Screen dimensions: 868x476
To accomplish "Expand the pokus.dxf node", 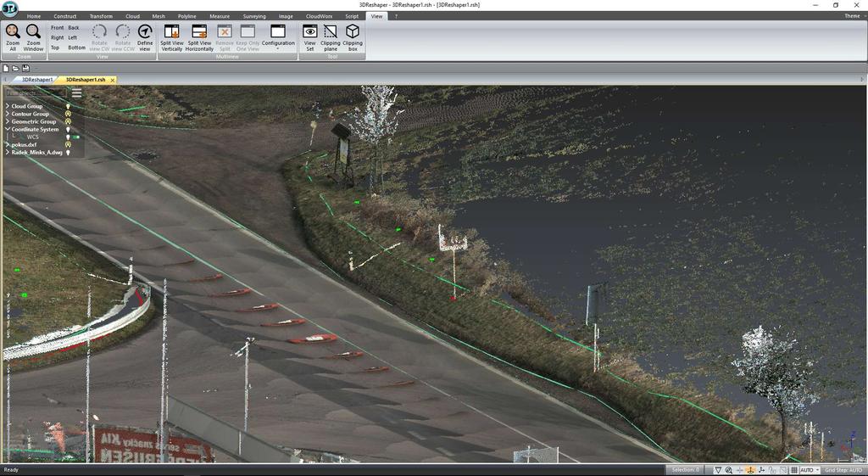I will (x=7, y=144).
